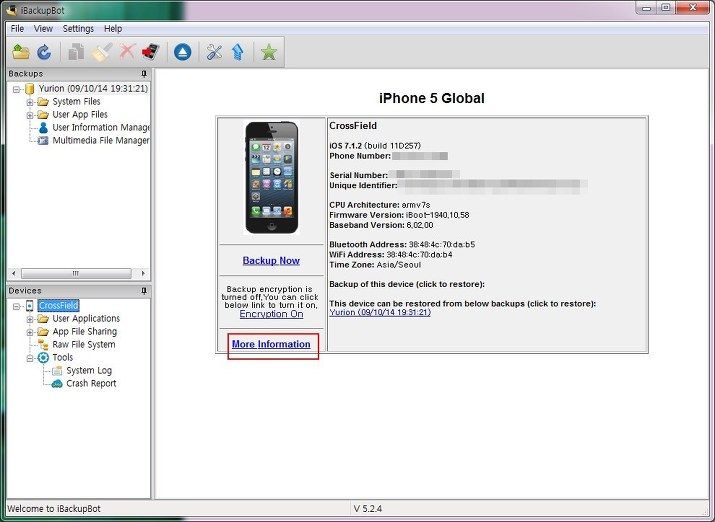The image size is (715, 522).
Task: Select Multimedia File Manager tree item
Action: (101, 140)
